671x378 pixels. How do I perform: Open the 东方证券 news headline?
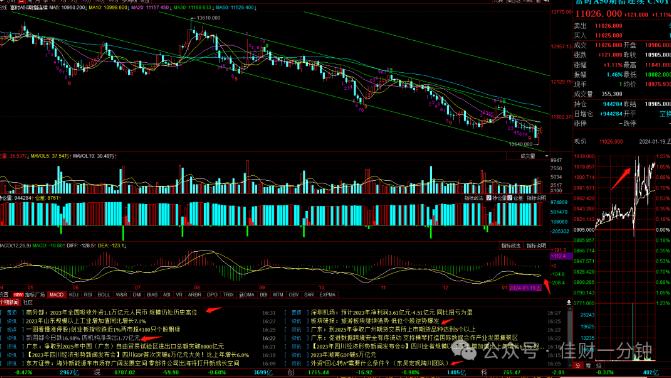[132, 363]
